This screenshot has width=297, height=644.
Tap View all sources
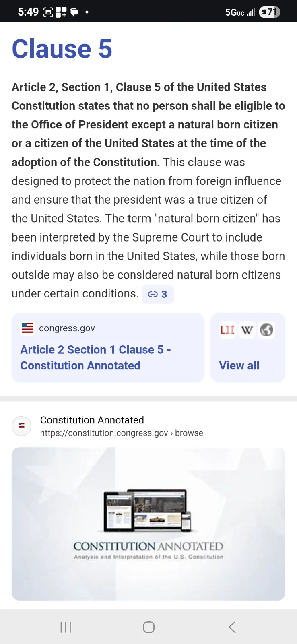coord(239,365)
